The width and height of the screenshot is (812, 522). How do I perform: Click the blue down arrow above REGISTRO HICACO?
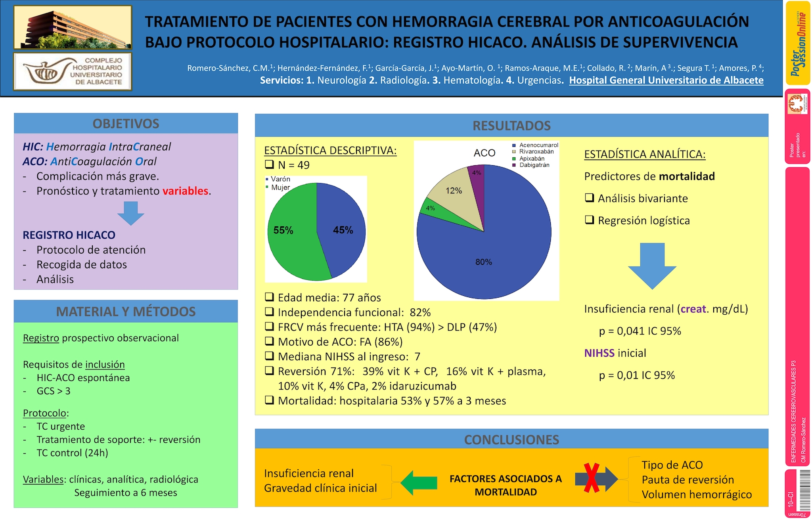(x=130, y=213)
